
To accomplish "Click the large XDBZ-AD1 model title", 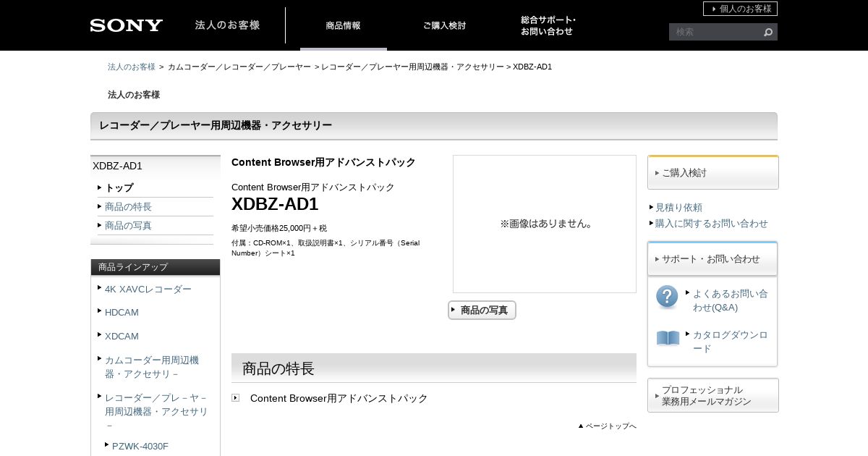I will 275,204.
